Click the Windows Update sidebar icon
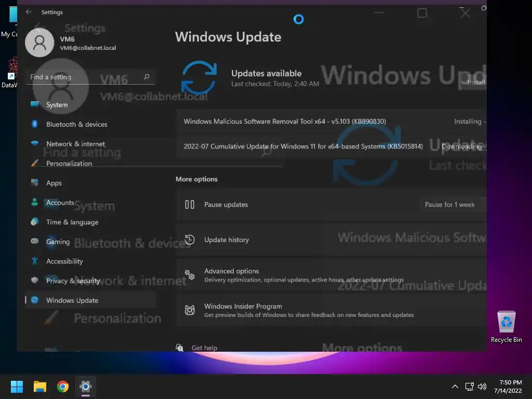 click(x=35, y=300)
